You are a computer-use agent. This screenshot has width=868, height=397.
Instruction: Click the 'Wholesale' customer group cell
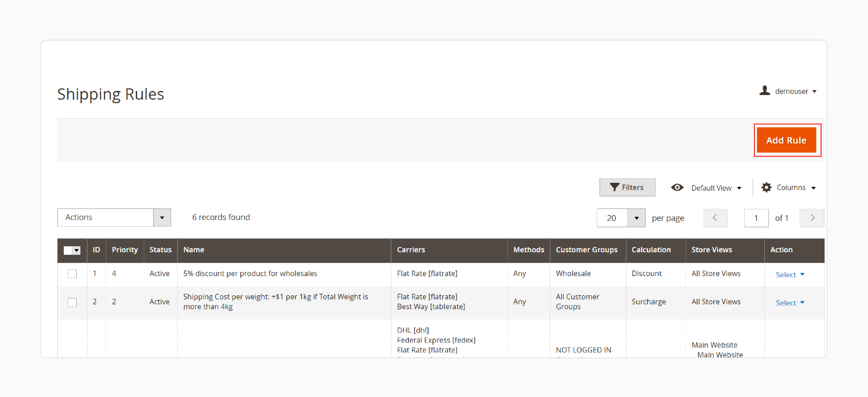573,273
